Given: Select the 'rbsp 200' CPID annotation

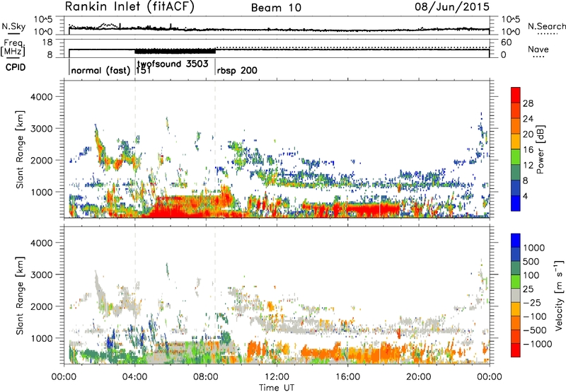Looking at the screenshot, I should point(237,70).
